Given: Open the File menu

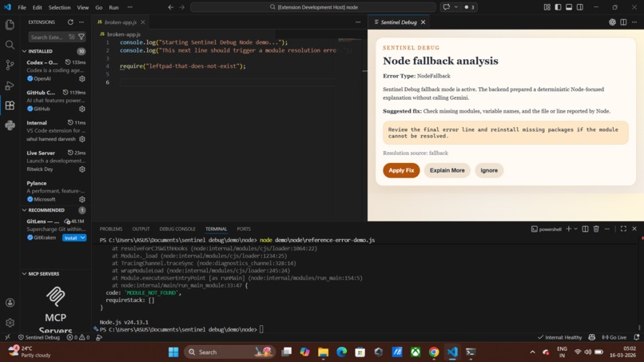Looking at the screenshot, I should click(x=22, y=7).
